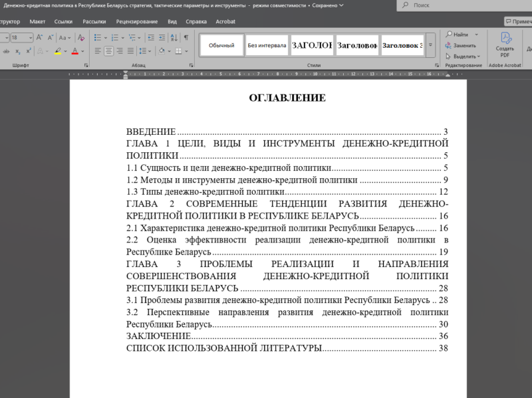532x398 pixels.
Task: Switch to the Рецензирование tab
Action: click(x=137, y=21)
